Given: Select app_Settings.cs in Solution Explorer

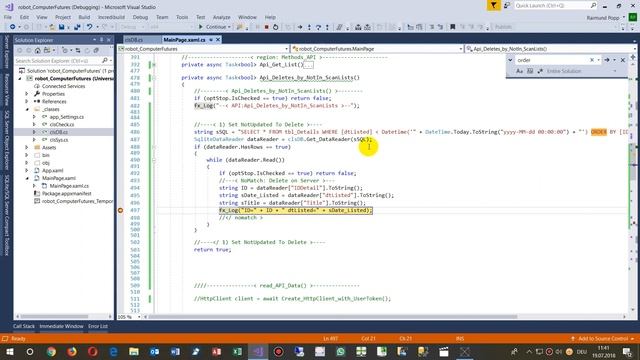Looking at the screenshot, I should point(67,117).
